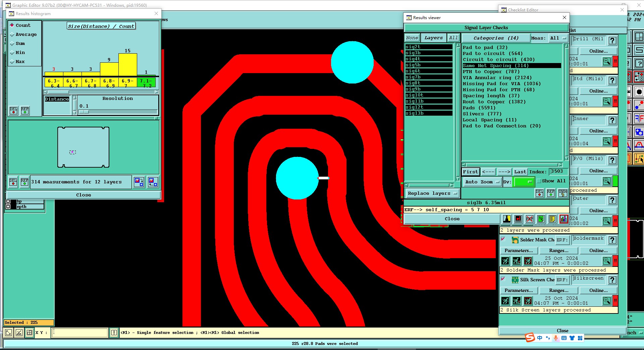
Task: Click the yellow notes icon in Results viewer
Action: (552, 219)
